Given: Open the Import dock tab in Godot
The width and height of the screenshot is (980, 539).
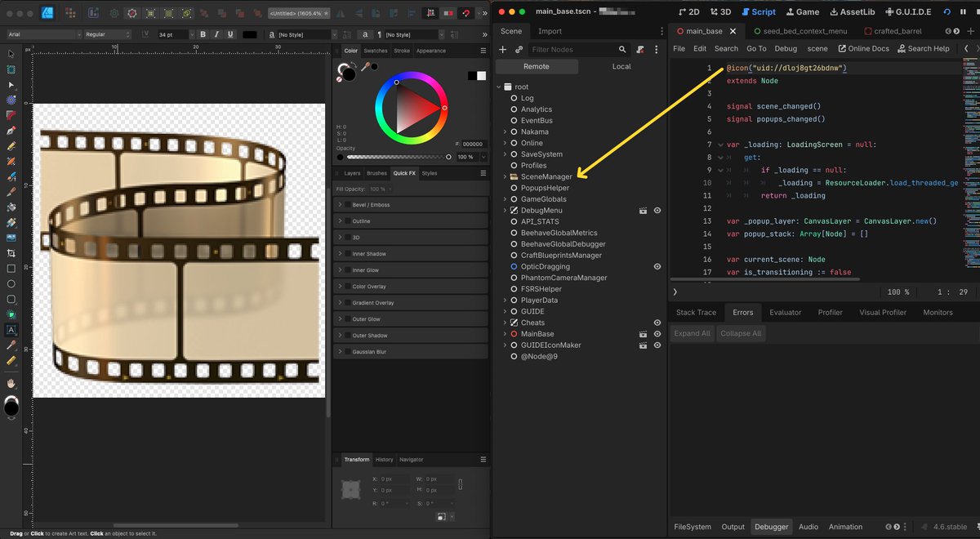Looking at the screenshot, I should coord(550,31).
